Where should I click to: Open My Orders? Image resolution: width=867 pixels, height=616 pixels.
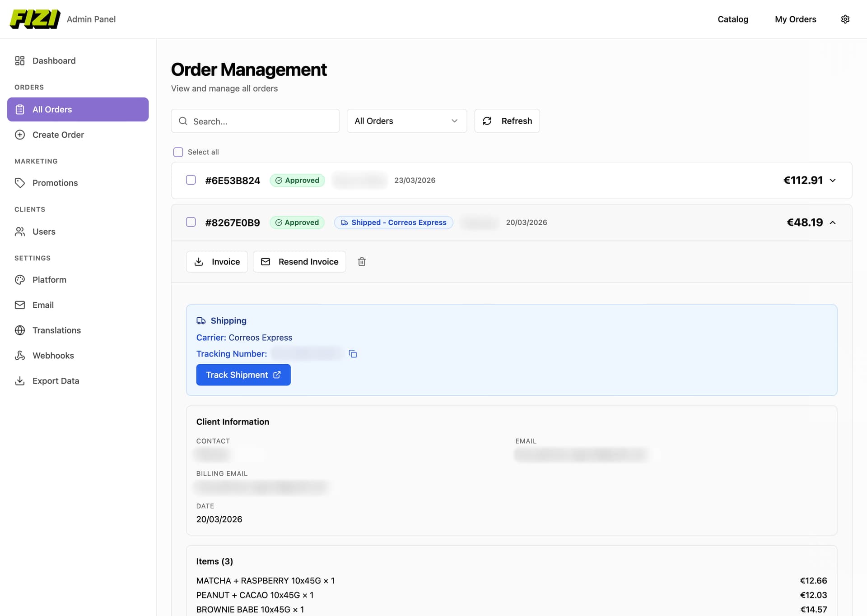(796, 19)
